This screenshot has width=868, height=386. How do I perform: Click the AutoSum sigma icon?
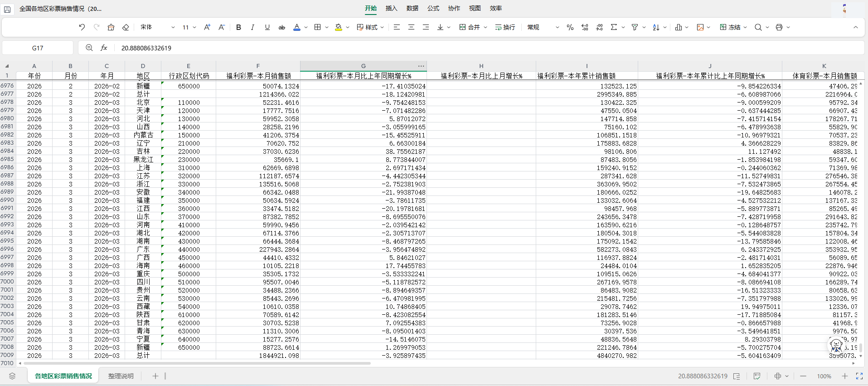[x=614, y=27]
